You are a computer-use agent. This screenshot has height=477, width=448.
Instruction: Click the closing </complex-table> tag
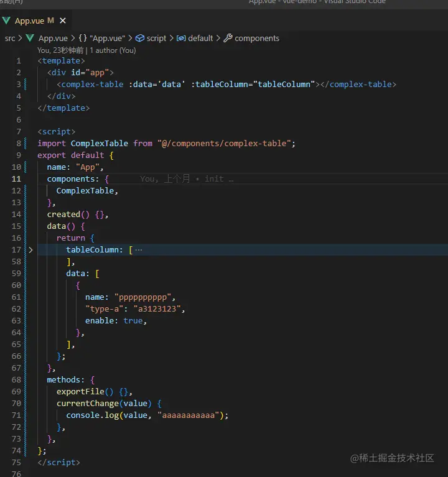click(358, 84)
